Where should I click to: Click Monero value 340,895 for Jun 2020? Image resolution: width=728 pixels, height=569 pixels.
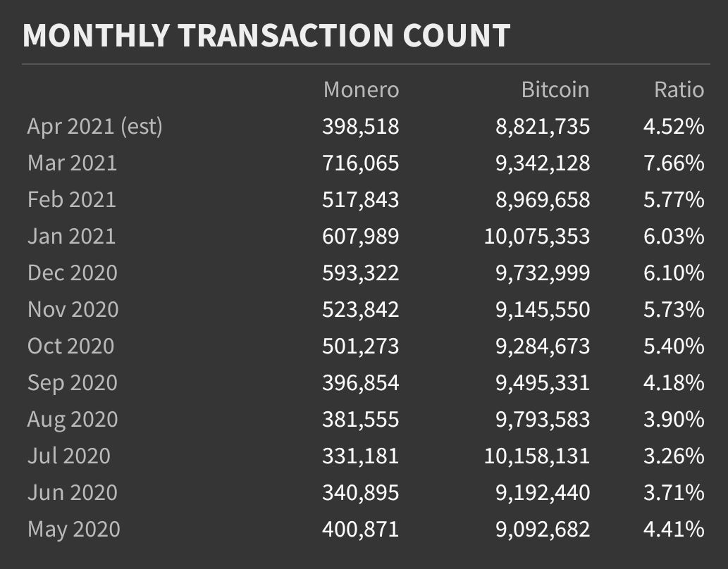coord(361,493)
